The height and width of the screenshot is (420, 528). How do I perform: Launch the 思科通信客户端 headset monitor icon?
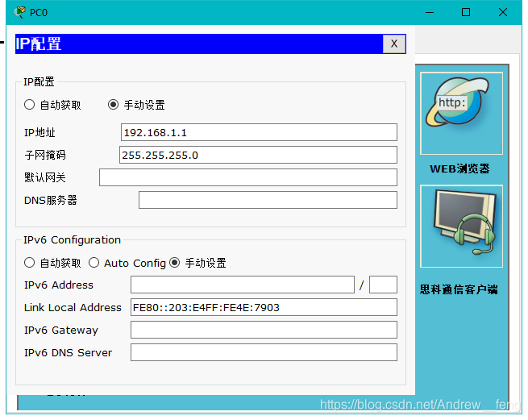tap(461, 226)
